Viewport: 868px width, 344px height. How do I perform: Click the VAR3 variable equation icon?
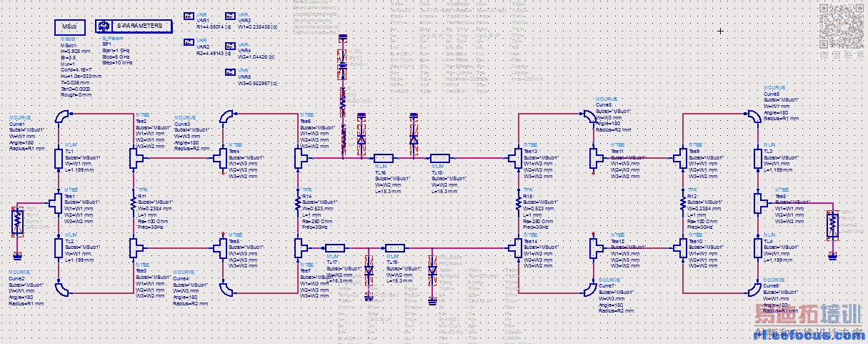point(231,15)
